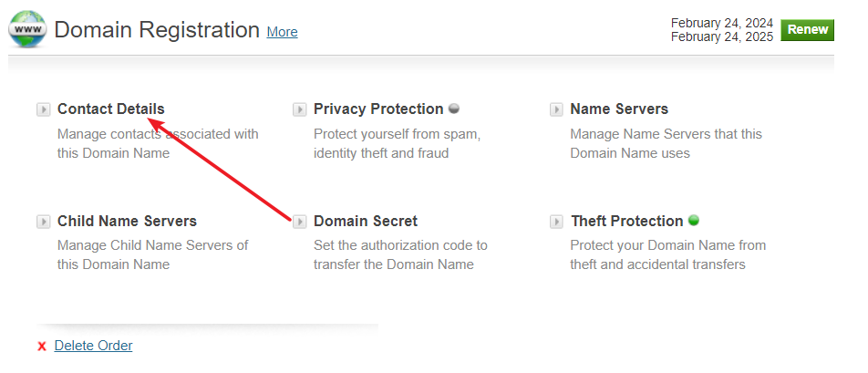
Task: Open the Name Servers section
Action: (619, 109)
